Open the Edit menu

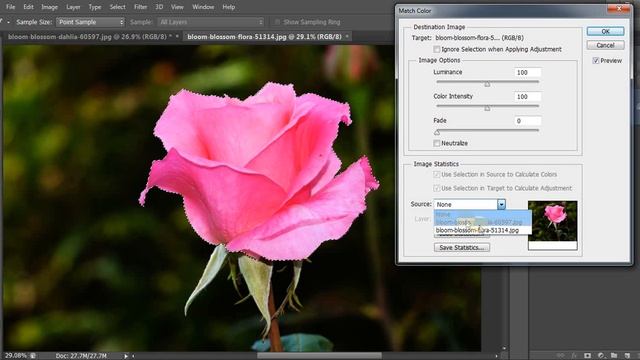tap(28, 7)
